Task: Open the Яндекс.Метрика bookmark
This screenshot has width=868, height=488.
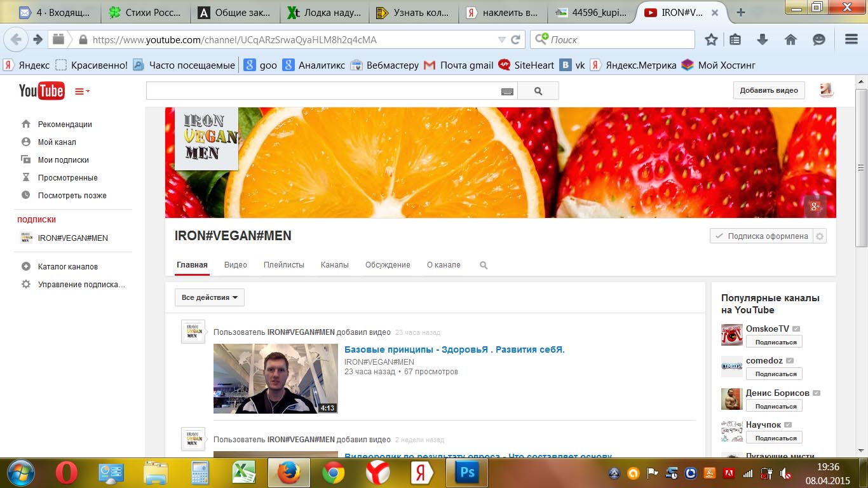Action: tap(634, 65)
